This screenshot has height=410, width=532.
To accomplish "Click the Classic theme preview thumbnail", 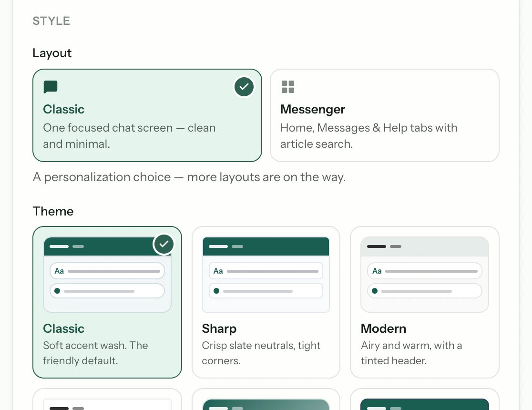I will [x=107, y=275].
